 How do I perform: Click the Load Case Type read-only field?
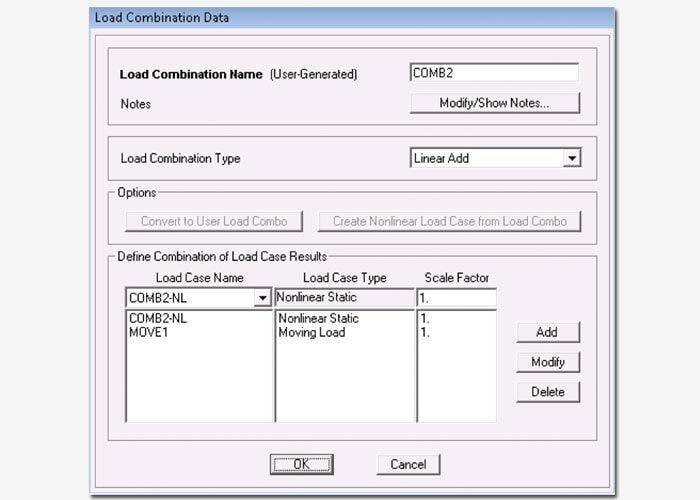pyautogui.click(x=345, y=298)
